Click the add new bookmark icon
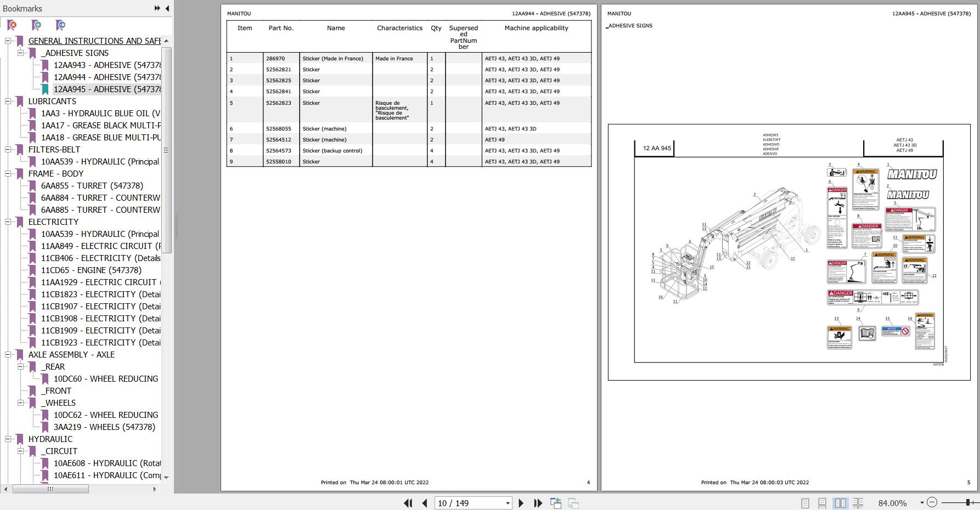This screenshot has height=510, width=980. (x=36, y=25)
